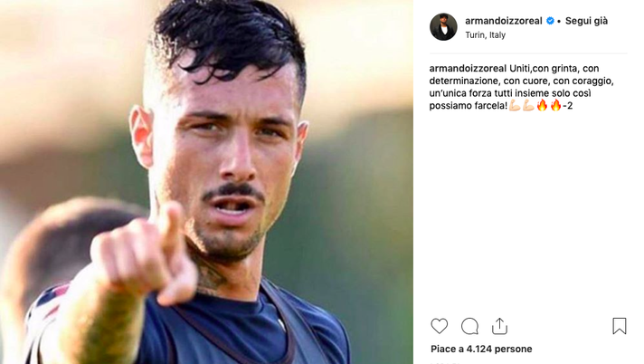Open the "Turin, Italy" location link
The height and width of the screenshot is (364, 644).
pyautogui.click(x=485, y=35)
